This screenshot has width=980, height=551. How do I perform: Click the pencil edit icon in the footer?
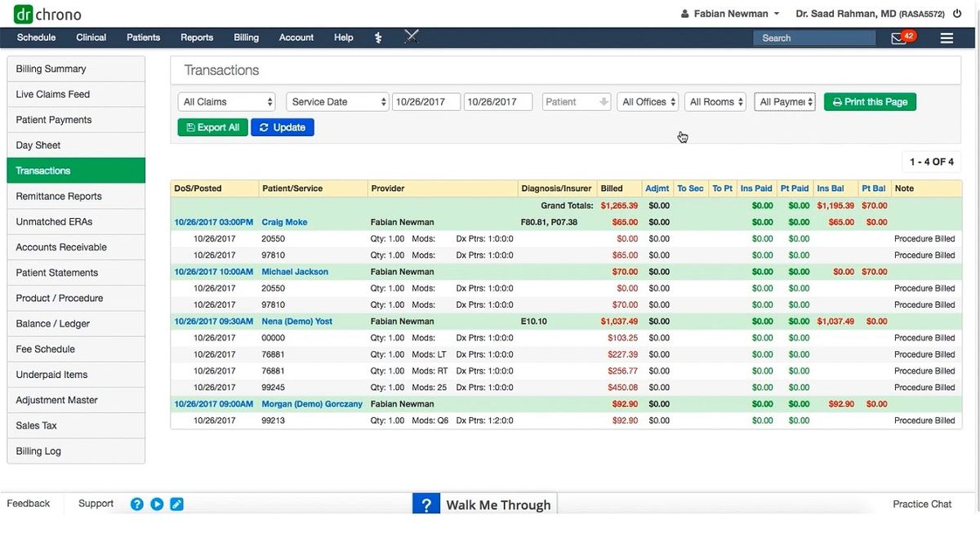point(176,504)
